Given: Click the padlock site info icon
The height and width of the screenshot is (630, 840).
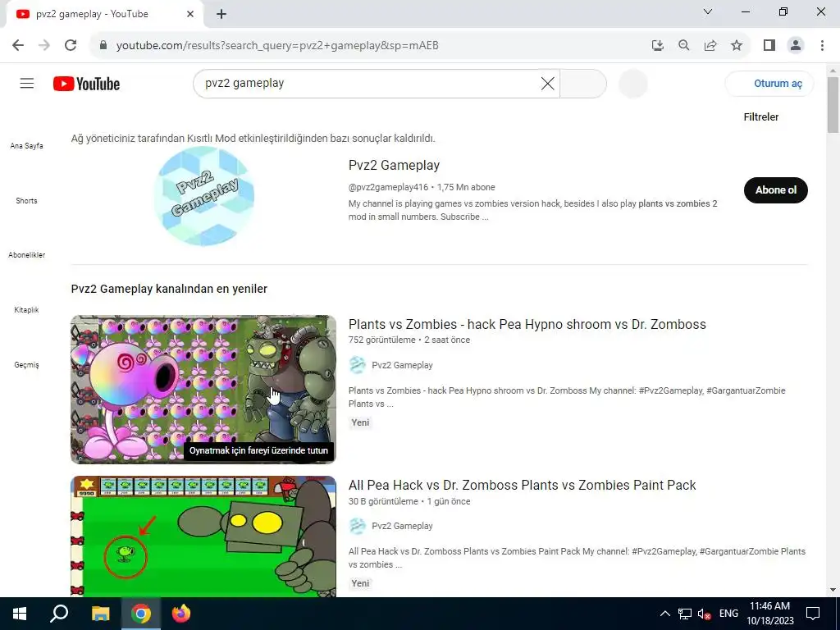Looking at the screenshot, I should click(104, 46).
